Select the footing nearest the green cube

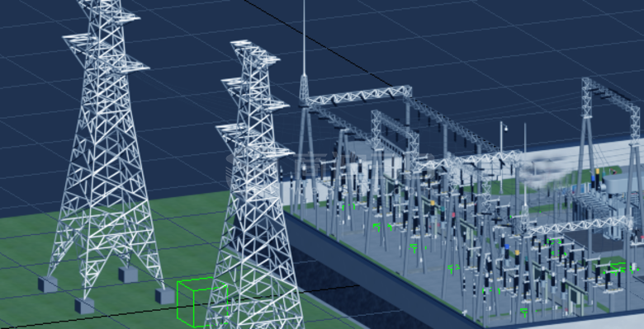pyautogui.click(x=165, y=296)
